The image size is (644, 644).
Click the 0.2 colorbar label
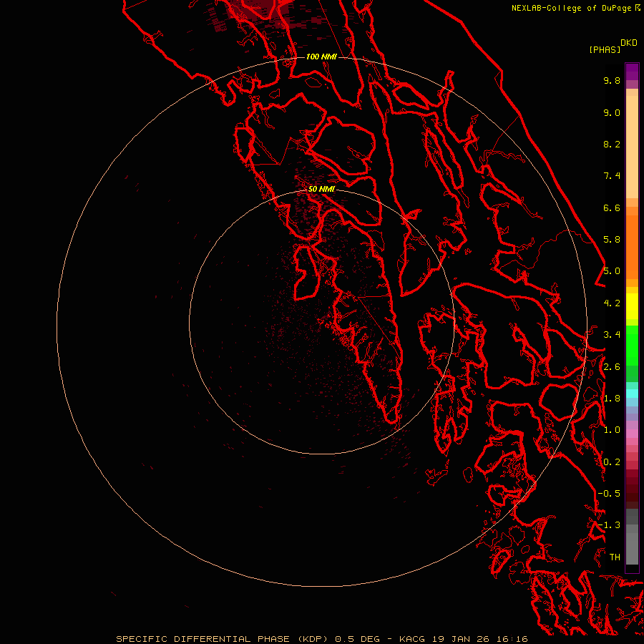(x=612, y=462)
